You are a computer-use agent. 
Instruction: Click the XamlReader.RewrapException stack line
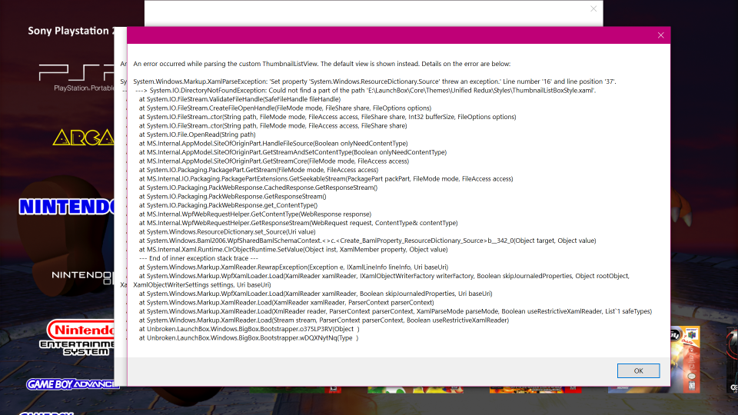[293, 267]
